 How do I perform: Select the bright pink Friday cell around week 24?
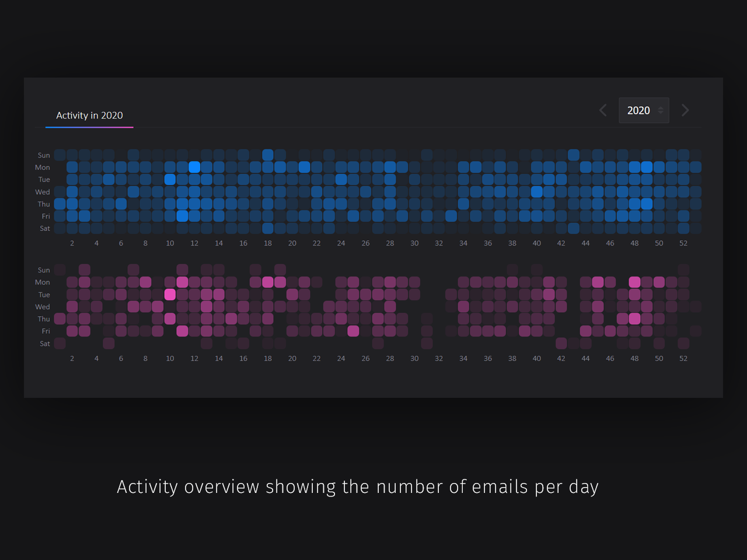coord(353,331)
